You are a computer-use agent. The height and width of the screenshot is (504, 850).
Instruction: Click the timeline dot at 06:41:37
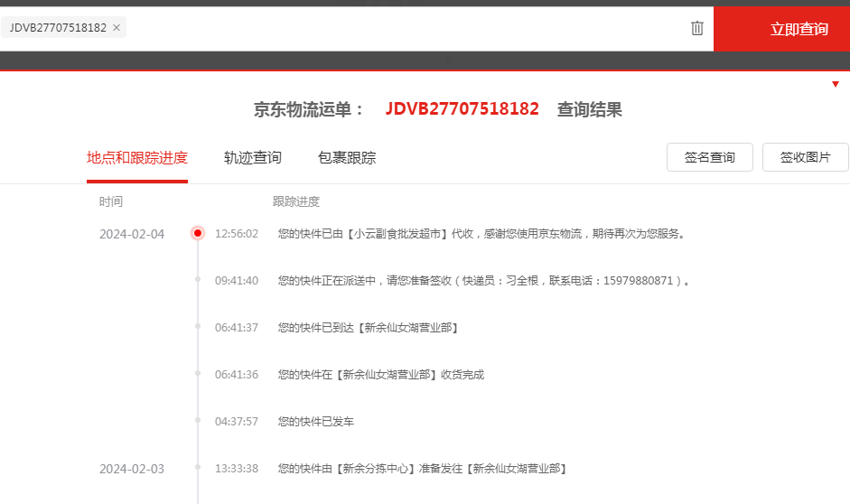point(197,326)
